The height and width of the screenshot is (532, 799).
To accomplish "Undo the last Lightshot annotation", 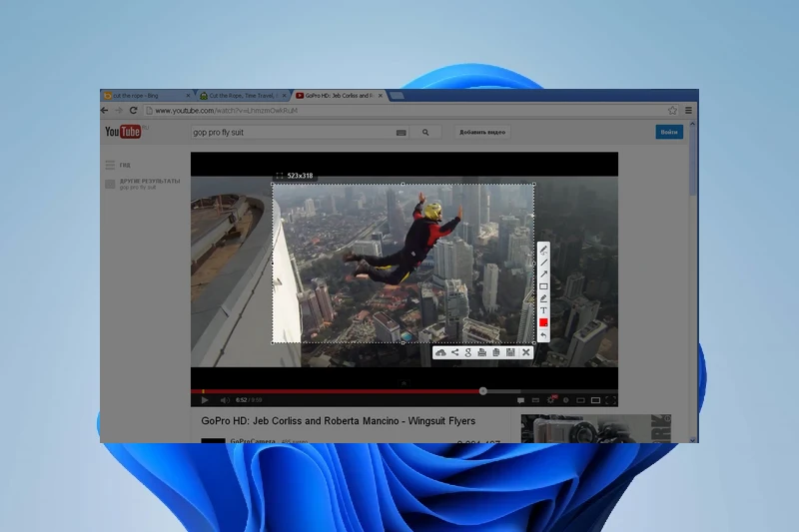I will point(543,335).
